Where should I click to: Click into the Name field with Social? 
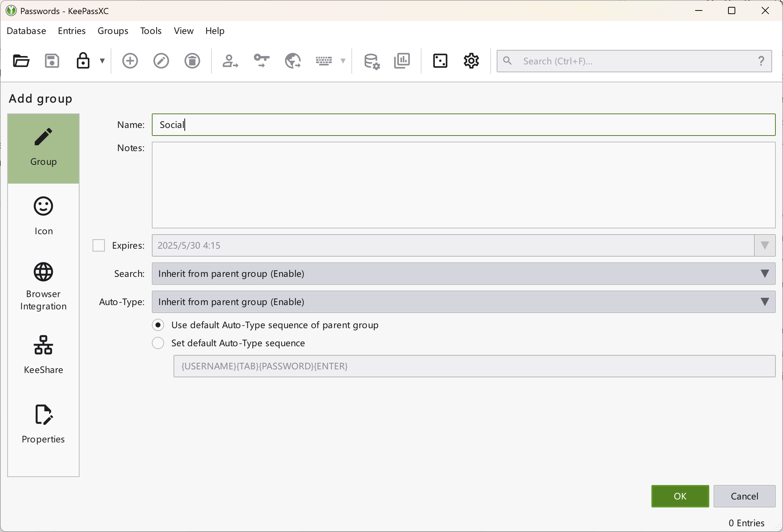(x=463, y=125)
